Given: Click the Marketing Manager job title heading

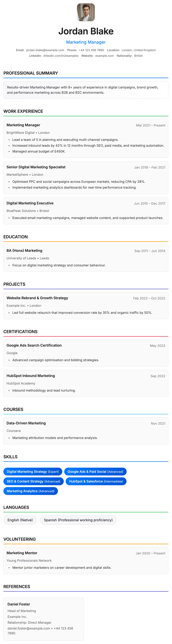Looking at the screenshot, I should [23, 125].
